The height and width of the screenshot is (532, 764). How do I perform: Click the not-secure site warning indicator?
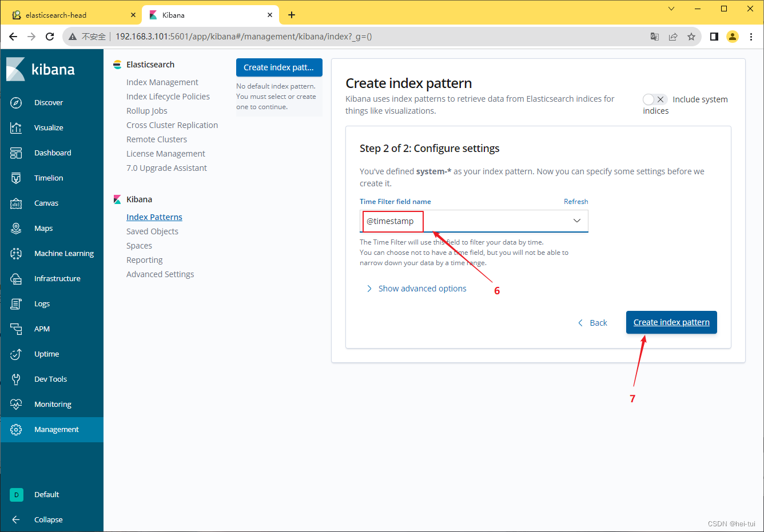coord(87,37)
